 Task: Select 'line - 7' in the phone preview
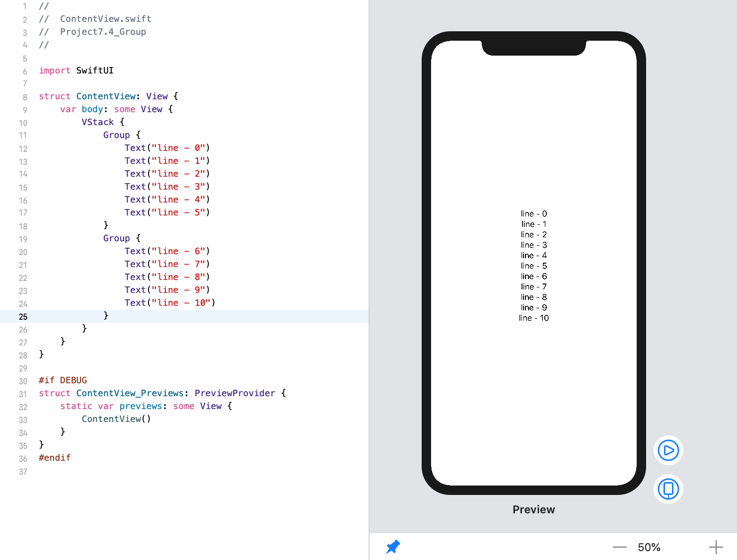pos(534,286)
